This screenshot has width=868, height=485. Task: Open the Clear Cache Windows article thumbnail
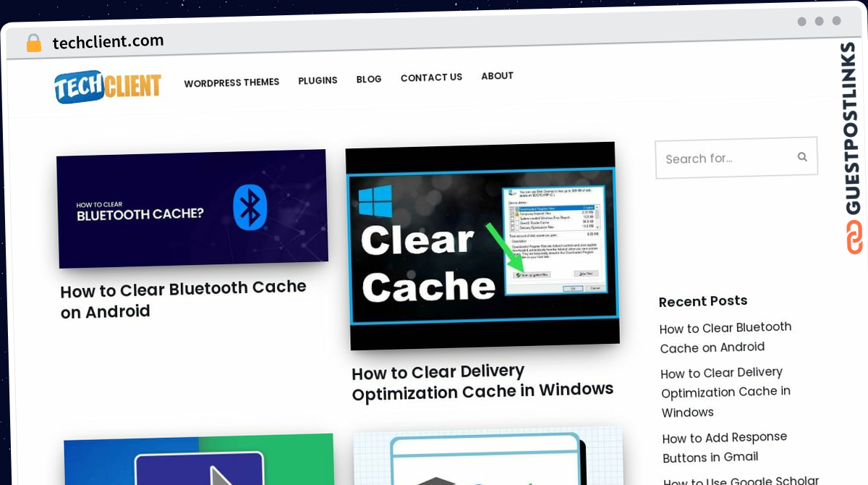click(x=482, y=245)
